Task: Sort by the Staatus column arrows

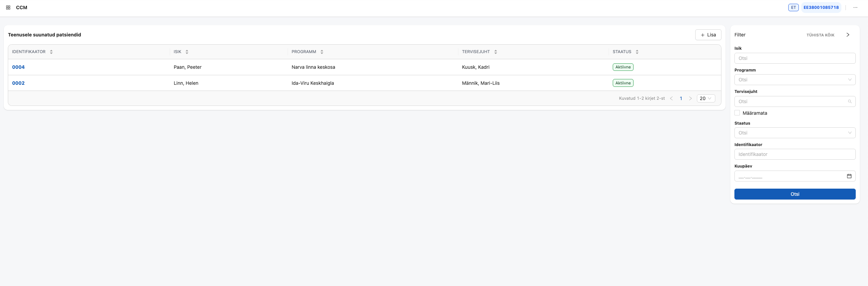Action: point(637,52)
